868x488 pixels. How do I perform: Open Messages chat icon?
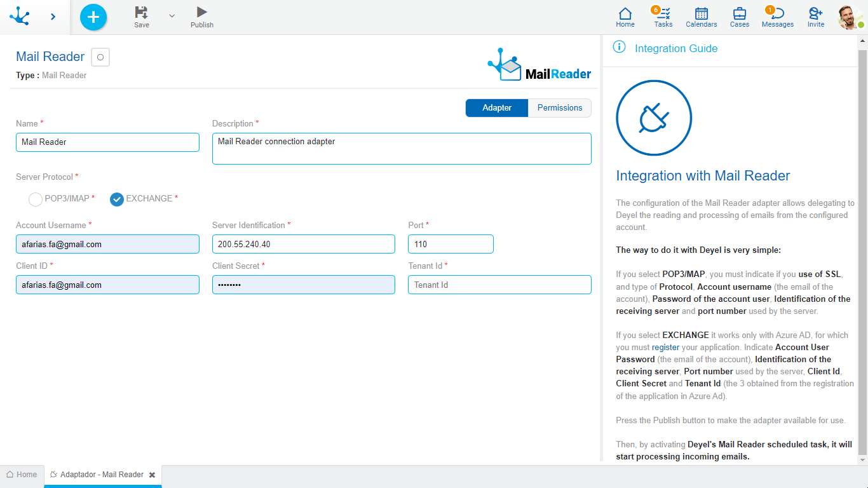coord(777,13)
